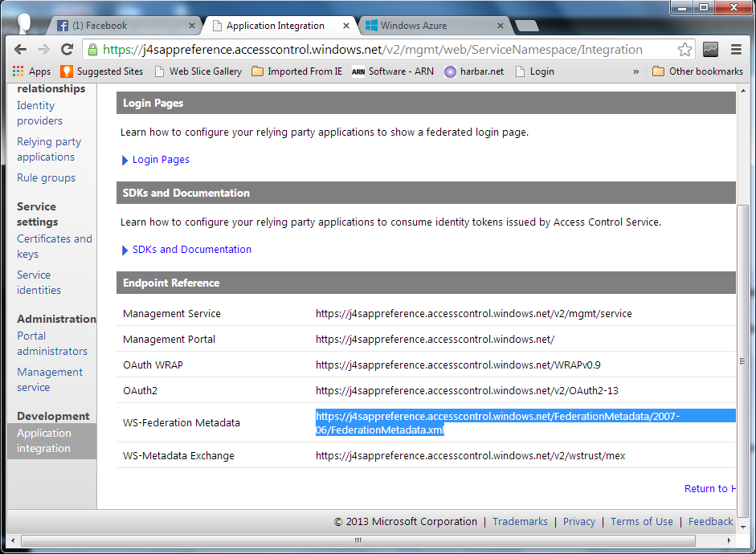756x554 pixels.
Task: Open Certificates and keys link
Action: (54, 246)
